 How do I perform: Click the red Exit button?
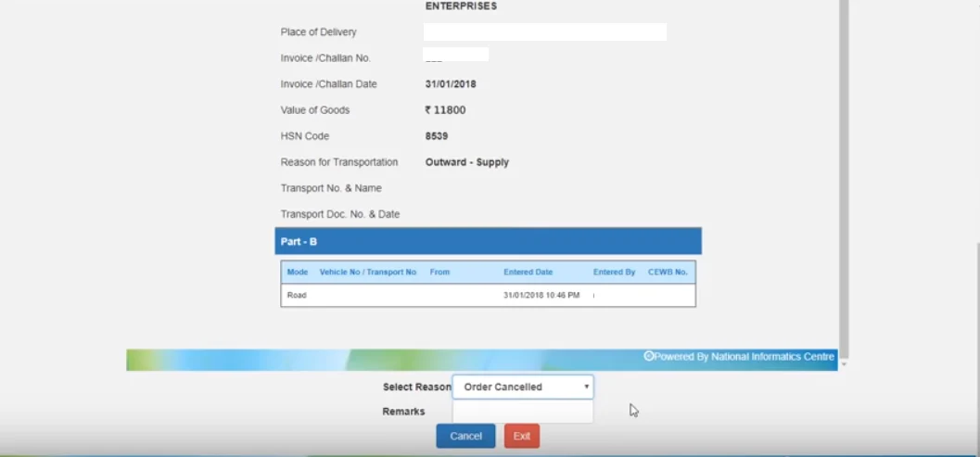pyautogui.click(x=522, y=436)
